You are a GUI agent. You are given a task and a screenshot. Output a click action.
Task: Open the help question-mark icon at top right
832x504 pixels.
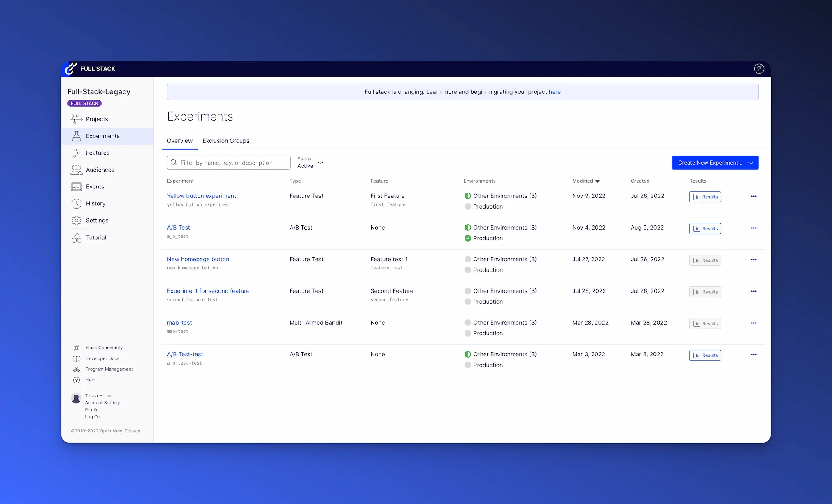[759, 69]
